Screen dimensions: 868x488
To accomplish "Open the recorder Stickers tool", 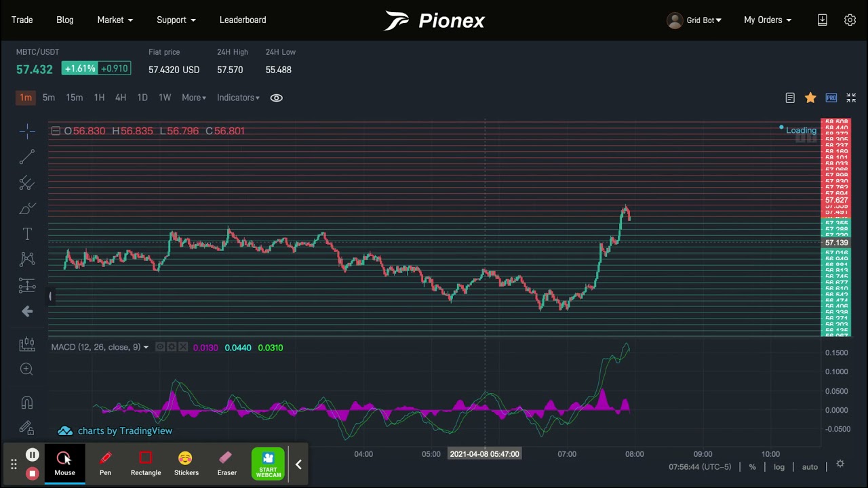I will click(186, 464).
